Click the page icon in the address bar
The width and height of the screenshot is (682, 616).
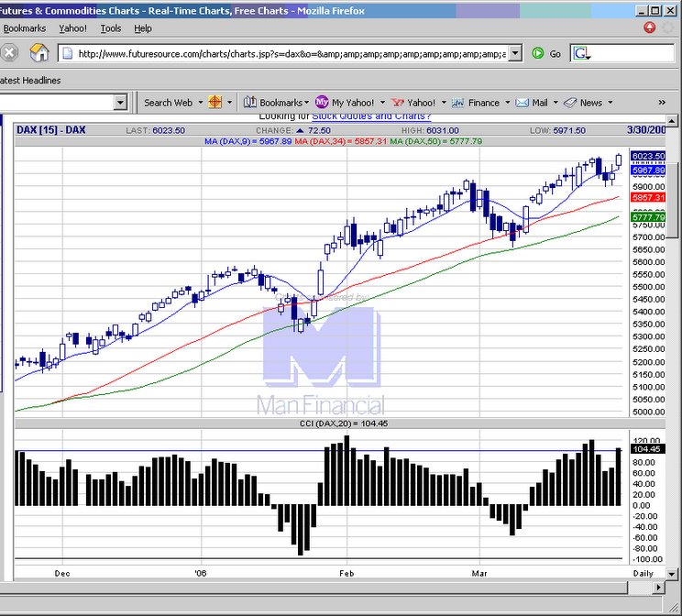68,53
